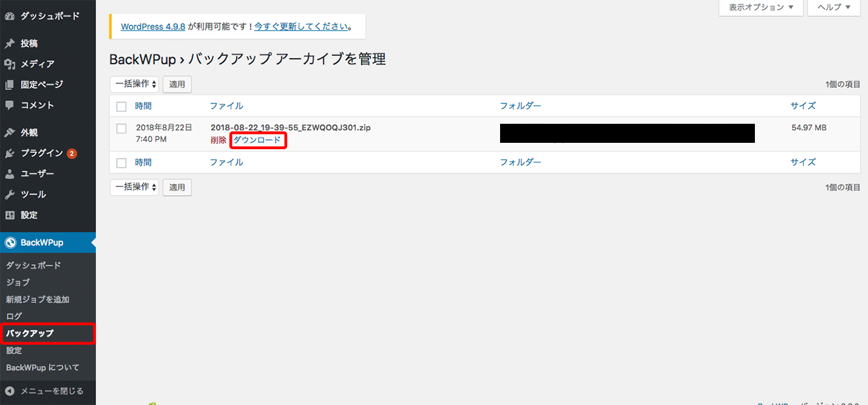The image size is (868, 405).
Task: Tick the checkbox for the 2018-08-22 backup
Action: click(122, 129)
